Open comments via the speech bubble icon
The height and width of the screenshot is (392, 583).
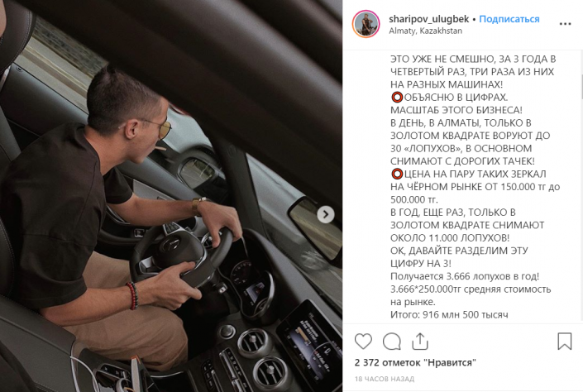click(391, 342)
